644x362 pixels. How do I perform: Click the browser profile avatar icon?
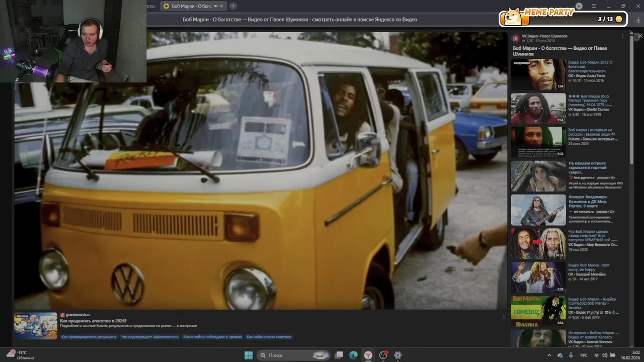(x=579, y=6)
